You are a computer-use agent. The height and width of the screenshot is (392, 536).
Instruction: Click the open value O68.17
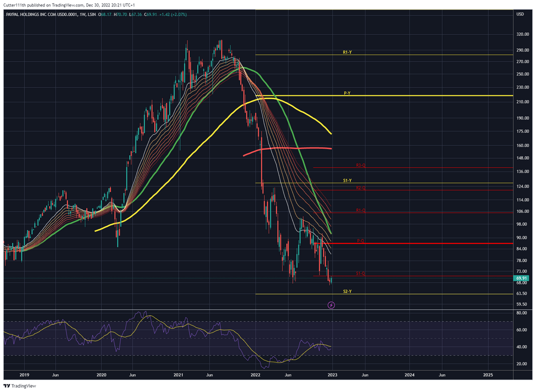tap(105, 14)
